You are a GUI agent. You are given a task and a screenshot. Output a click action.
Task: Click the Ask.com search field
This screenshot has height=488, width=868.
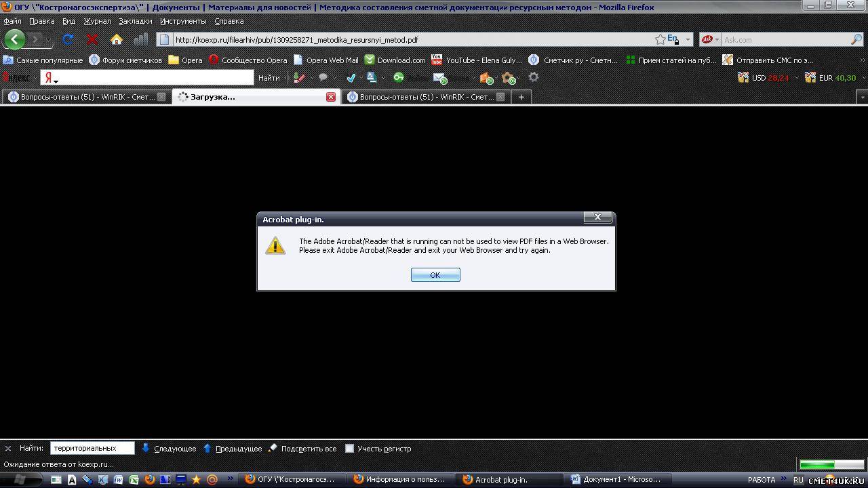(785, 39)
